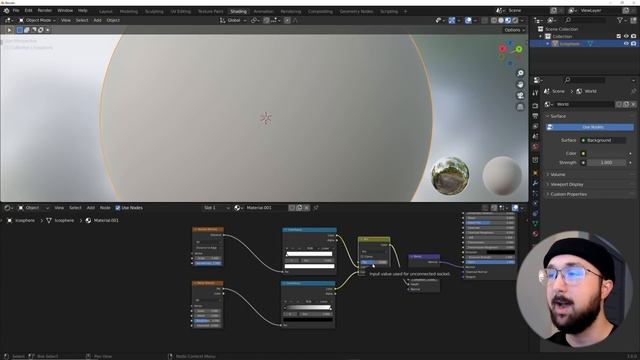
Task: Open the Global transform orientation dropdown
Action: [x=233, y=20]
